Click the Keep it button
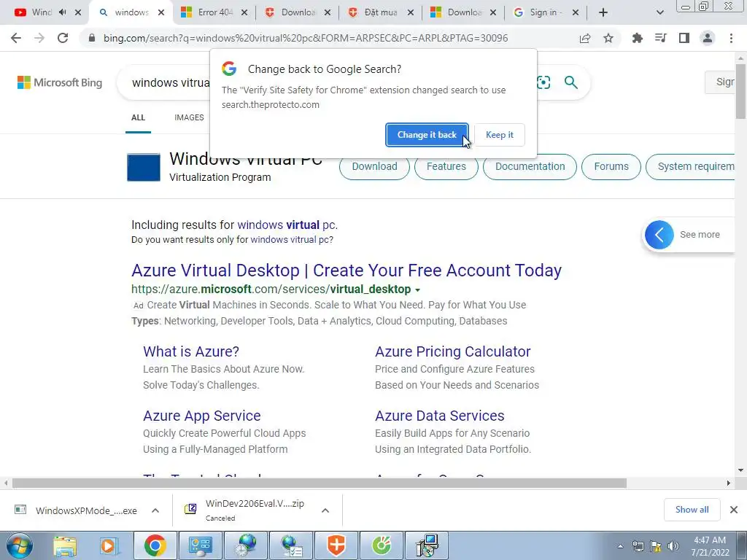The image size is (747, 560). pos(499,135)
